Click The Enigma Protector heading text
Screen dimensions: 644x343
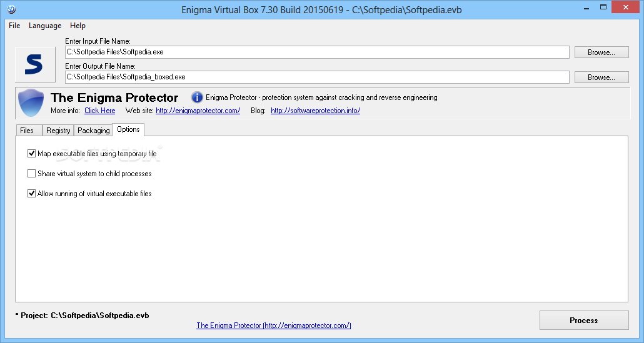pos(114,97)
